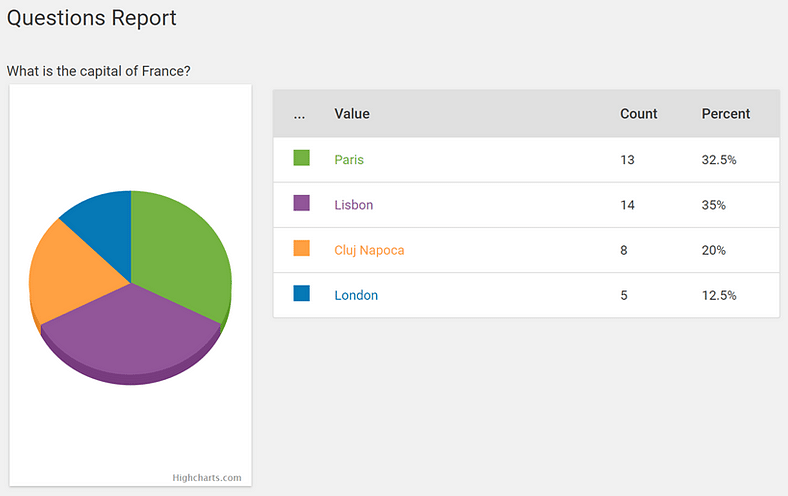Select the green Paris pie slice
Viewport: 788px width, 496px height.
[180, 250]
